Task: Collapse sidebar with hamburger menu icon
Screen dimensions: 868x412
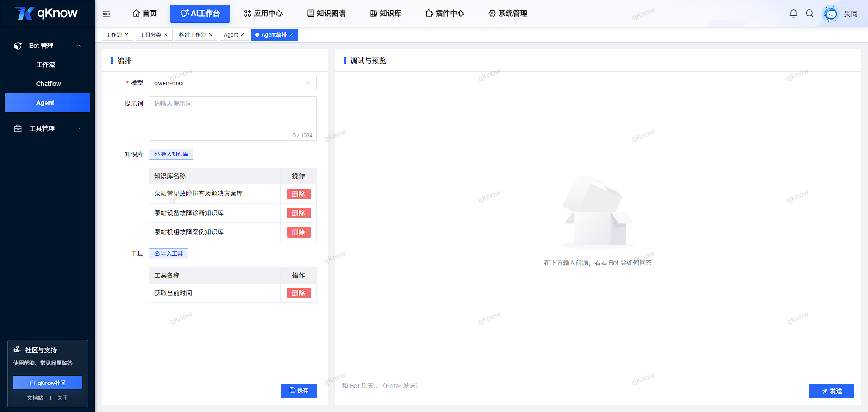Action: [x=106, y=14]
